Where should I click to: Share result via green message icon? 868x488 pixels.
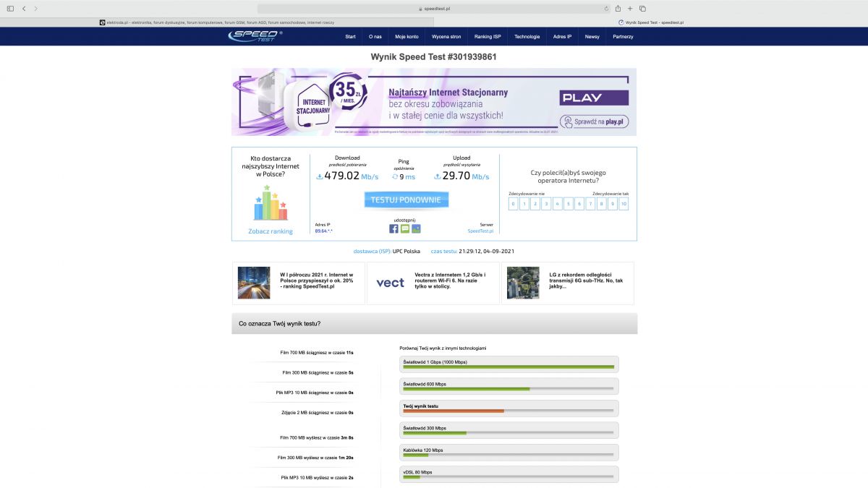pyautogui.click(x=405, y=228)
